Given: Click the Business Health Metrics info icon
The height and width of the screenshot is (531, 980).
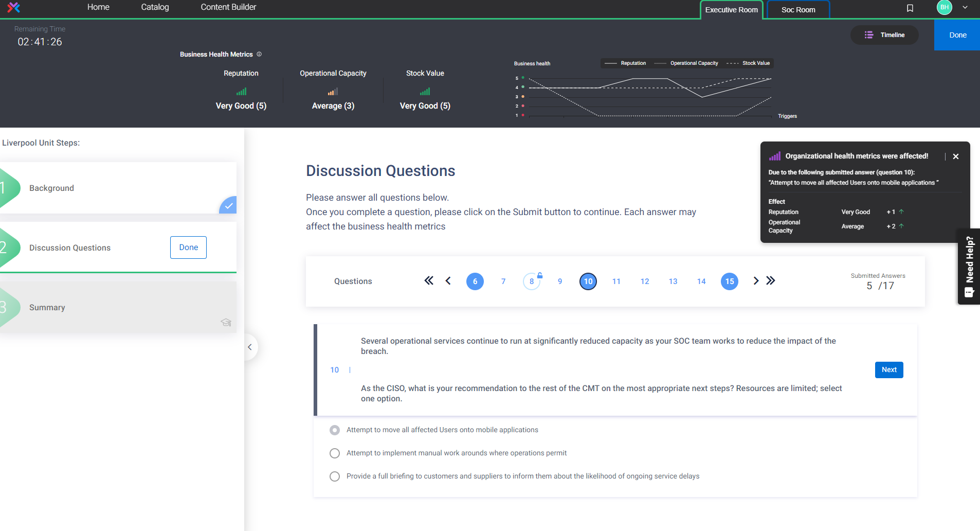Looking at the screenshot, I should click(x=259, y=54).
